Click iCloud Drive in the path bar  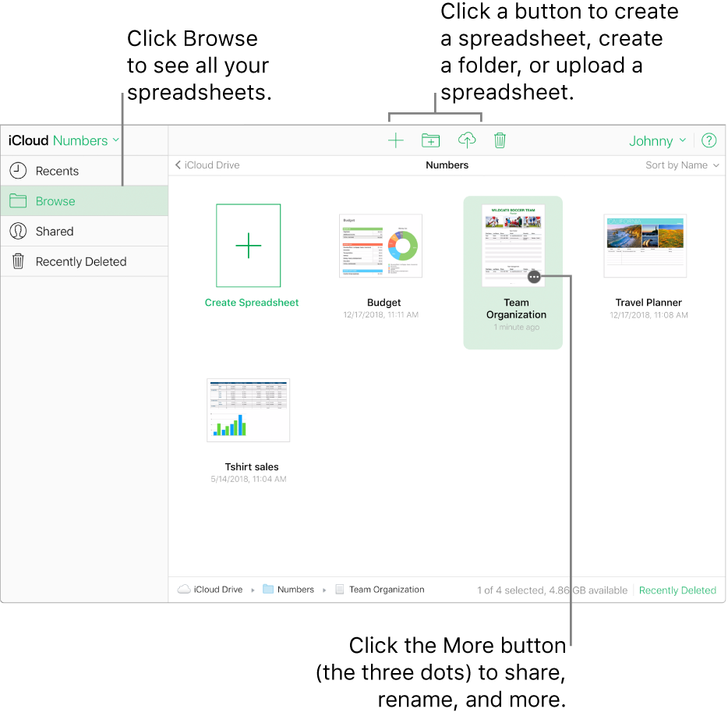(x=218, y=589)
